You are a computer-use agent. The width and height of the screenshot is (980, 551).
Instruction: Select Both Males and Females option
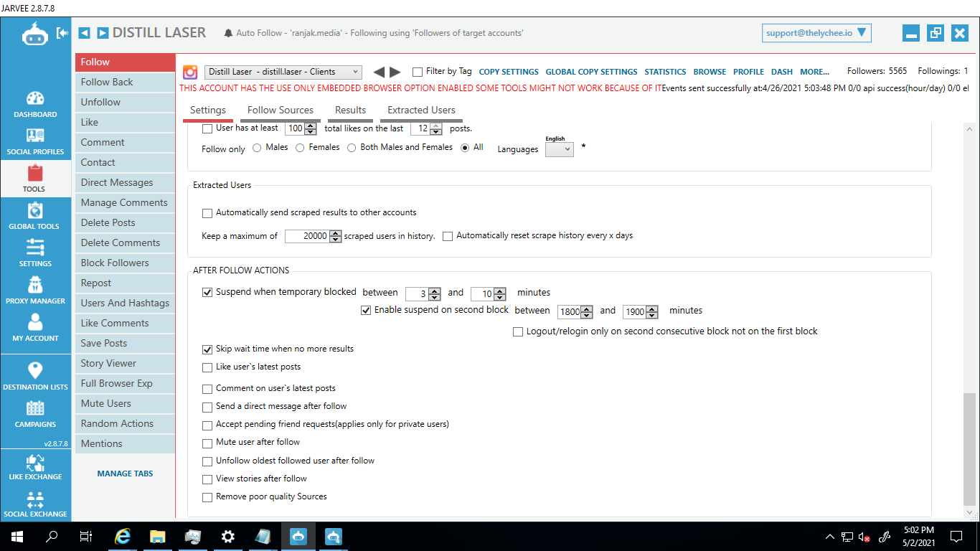click(352, 148)
